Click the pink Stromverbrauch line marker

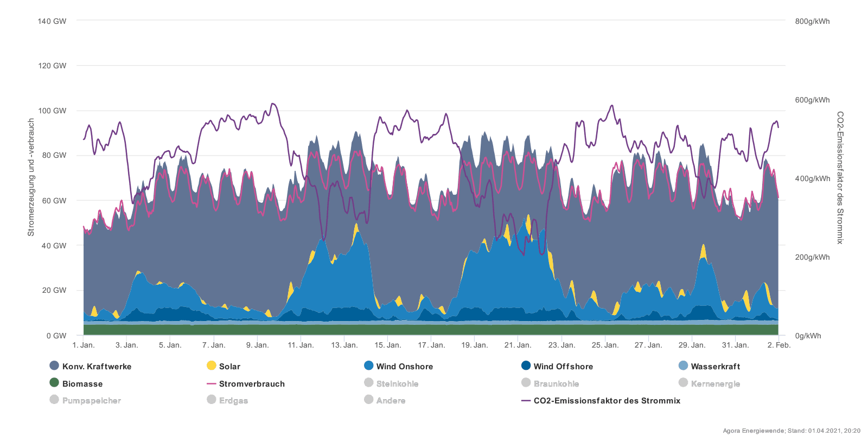[x=212, y=383]
